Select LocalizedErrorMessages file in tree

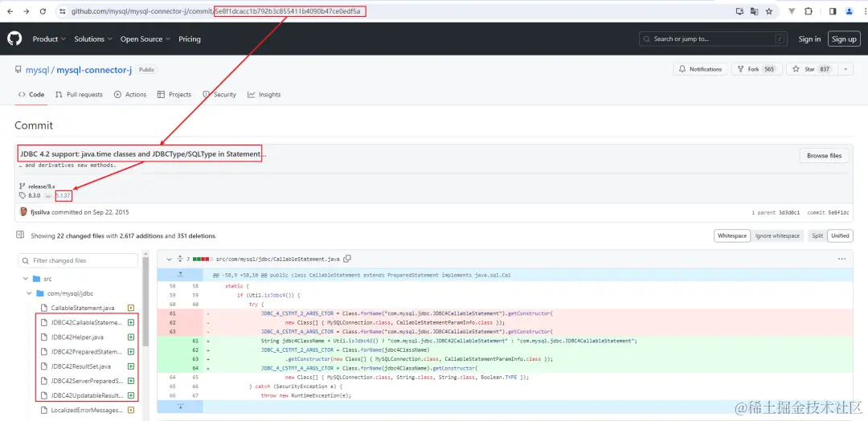(86, 410)
